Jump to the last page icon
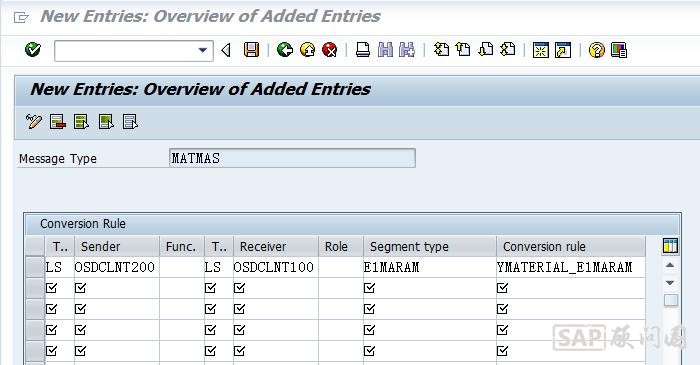This screenshot has width=700, height=365. coord(508,49)
